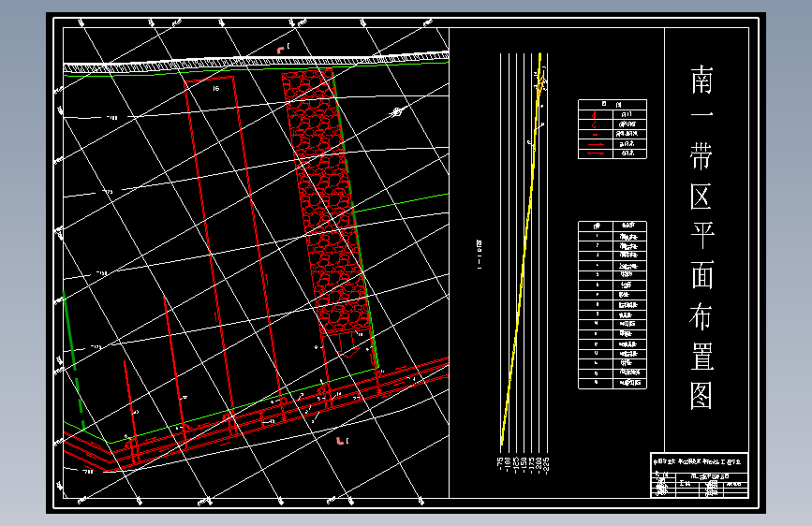The height and width of the screenshot is (526, 812).
Task: Click the title character 南
Action: [701, 80]
